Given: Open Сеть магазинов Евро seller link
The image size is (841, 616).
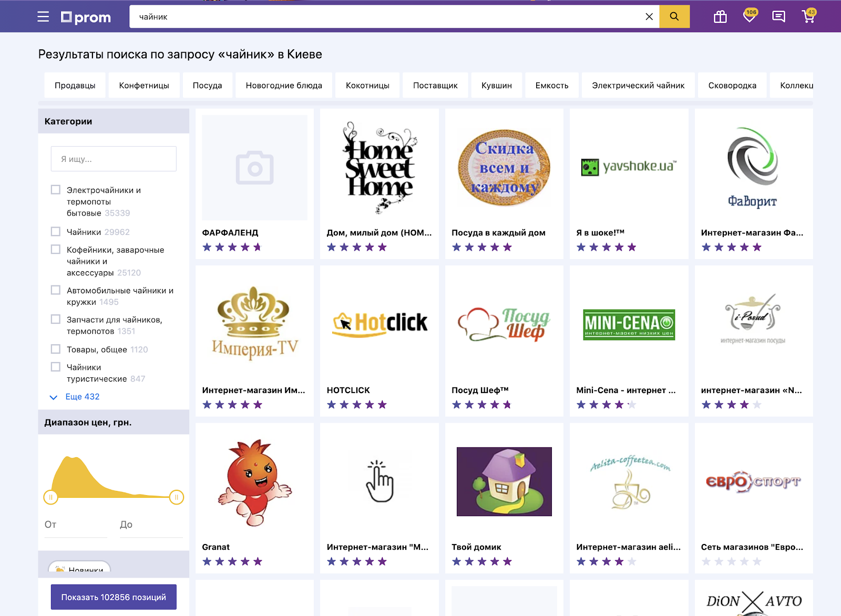Looking at the screenshot, I should (752, 547).
